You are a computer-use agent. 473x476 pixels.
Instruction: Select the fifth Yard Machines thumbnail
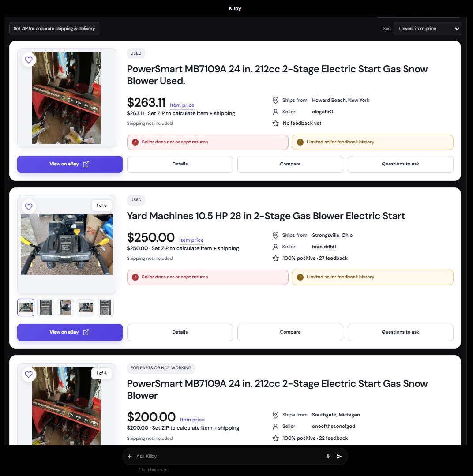click(x=105, y=307)
